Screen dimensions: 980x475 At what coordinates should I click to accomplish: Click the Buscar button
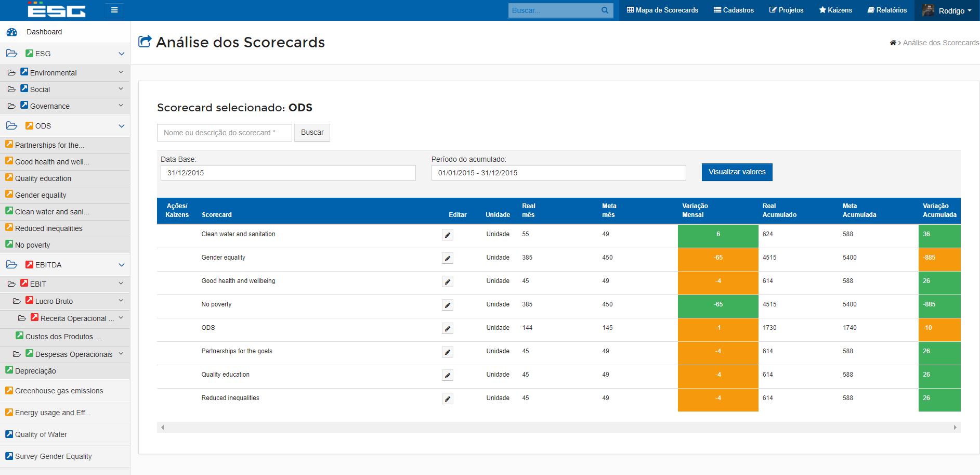coord(312,132)
